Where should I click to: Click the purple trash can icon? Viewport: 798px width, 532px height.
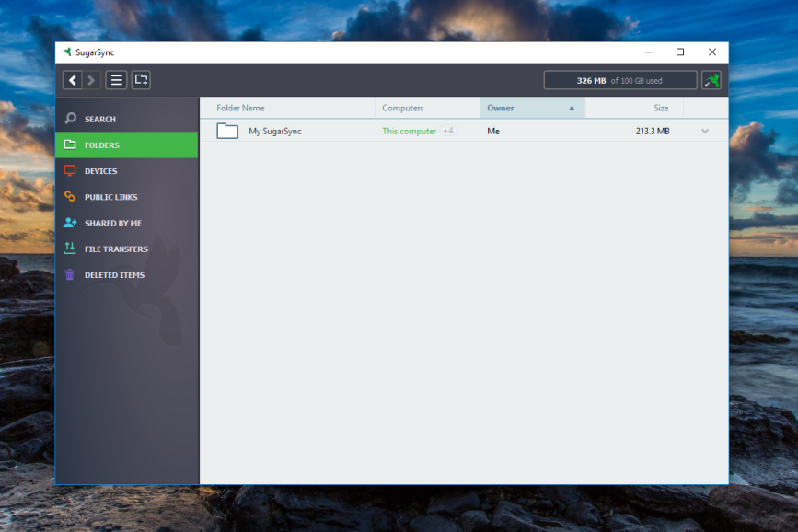pyautogui.click(x=70, y=274)
